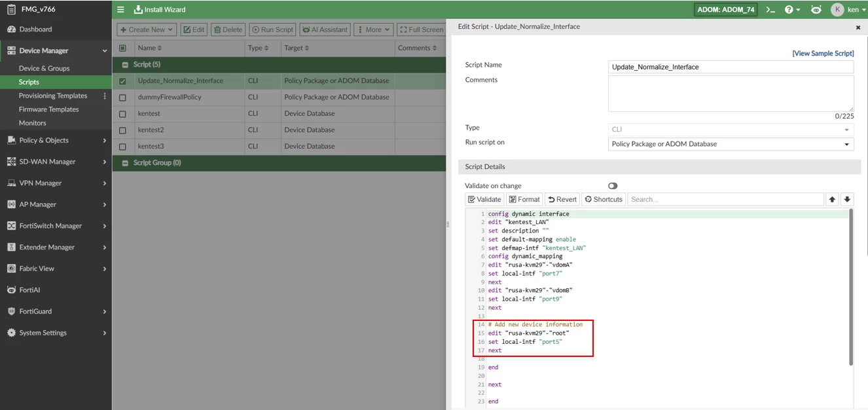868x410 pixels.
Task: Sort by Type column arrows
Action: pos(267,48)
